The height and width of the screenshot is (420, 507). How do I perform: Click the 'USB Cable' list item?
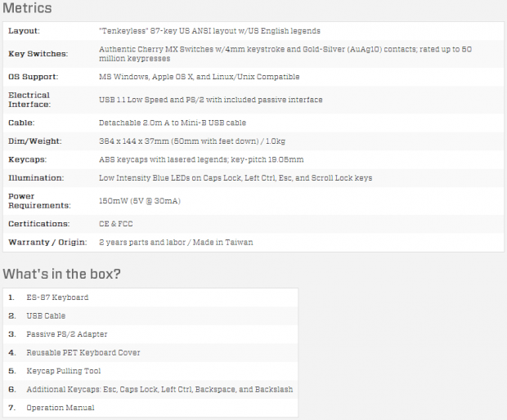[x=46, y=316]
